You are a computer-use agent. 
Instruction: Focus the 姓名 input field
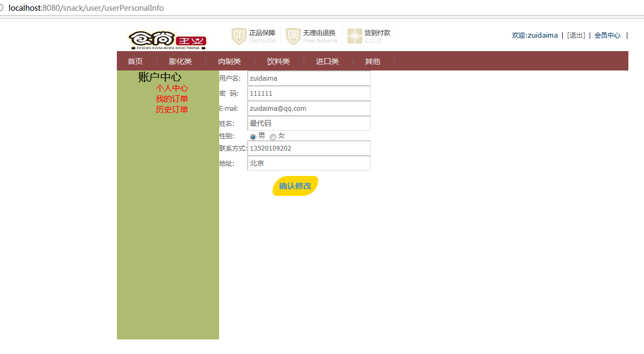[309, 123]
